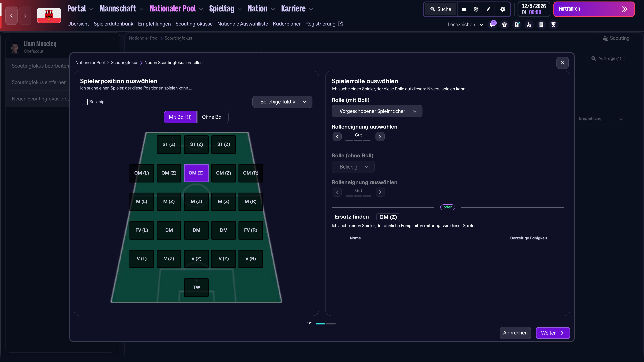Viewport: 644px width, 362px height.
Task: Open the trophy icon shortcut
Action: [x=553, y=24]
